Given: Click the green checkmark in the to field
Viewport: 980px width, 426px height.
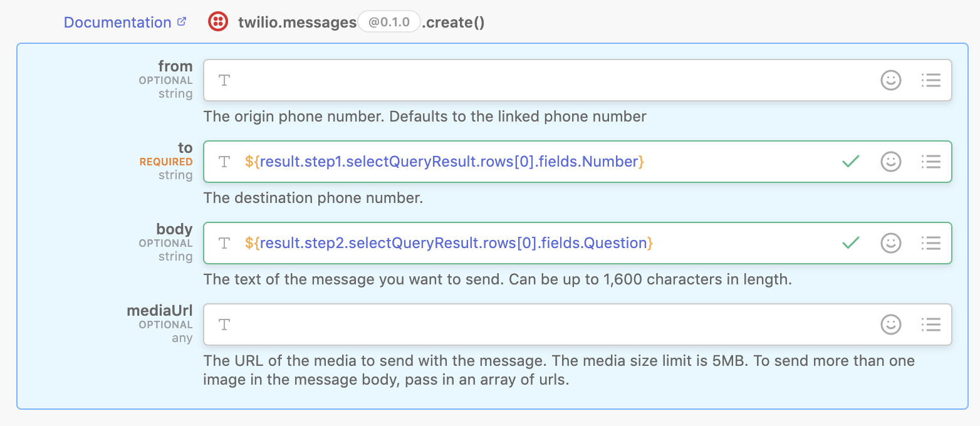Looking at the screenshot, I should coord(850,162).
